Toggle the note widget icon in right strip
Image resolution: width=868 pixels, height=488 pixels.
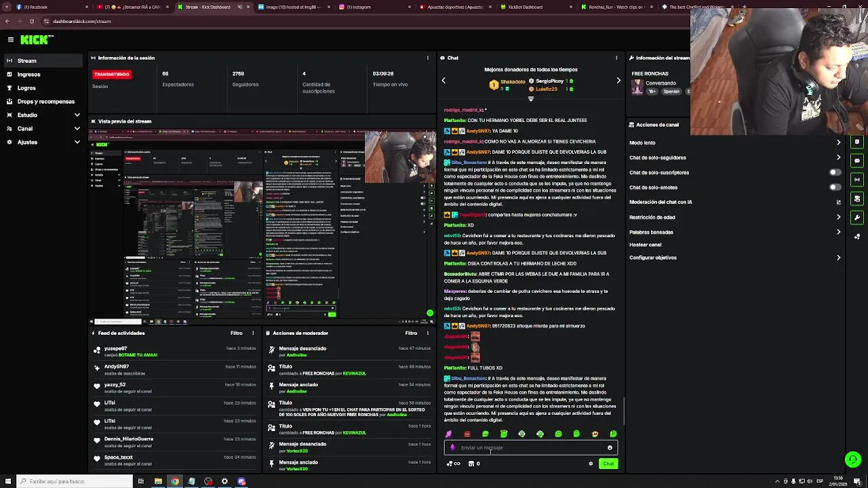pos(857,142)
